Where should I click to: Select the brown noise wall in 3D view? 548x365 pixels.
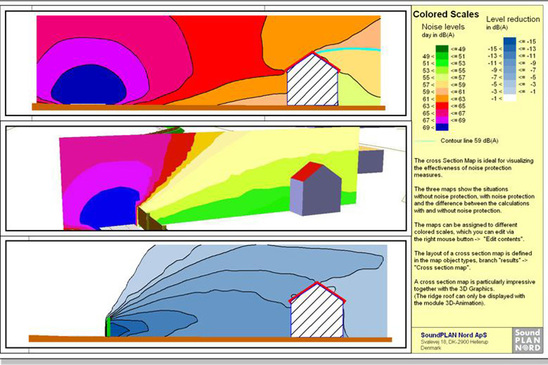click(x=151, y=219)
